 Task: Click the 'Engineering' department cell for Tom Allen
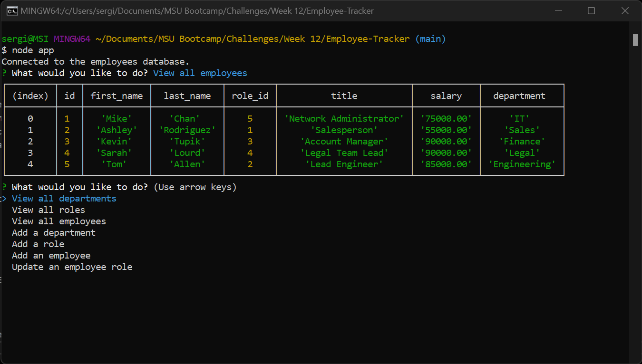(522, 164)
